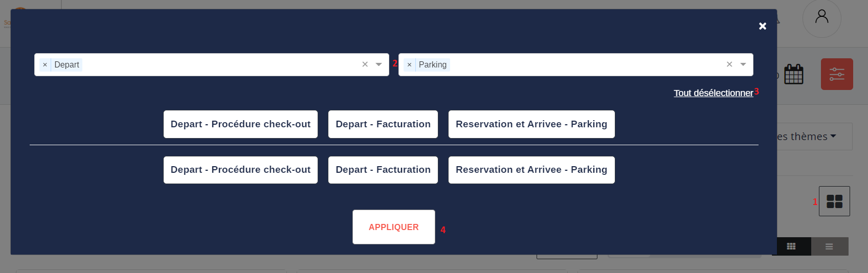Expand the Parking dropdown arrow
The height and width of the screenshot is (273, 868).
[x=743, y=64]
